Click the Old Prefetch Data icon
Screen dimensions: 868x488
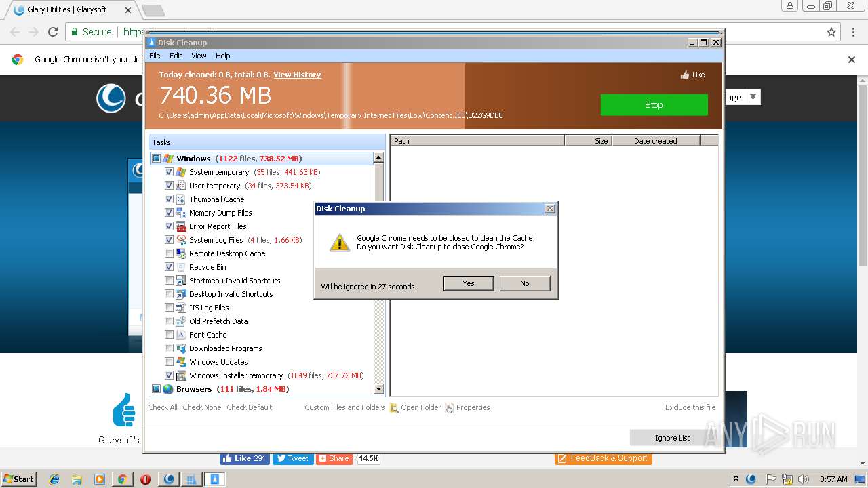click(181, 321)
